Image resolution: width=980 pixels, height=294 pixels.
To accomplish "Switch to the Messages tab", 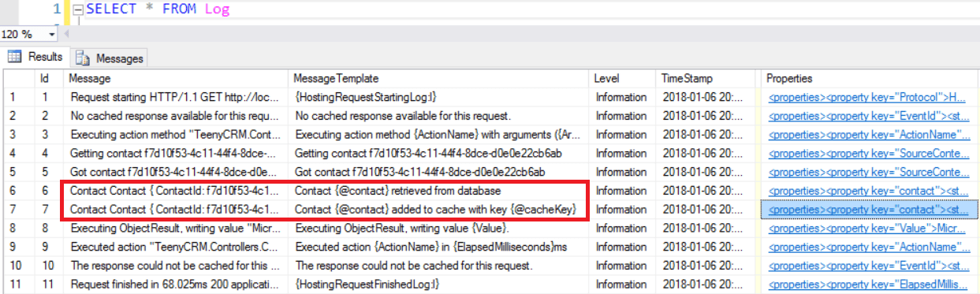I will (110, 58).
